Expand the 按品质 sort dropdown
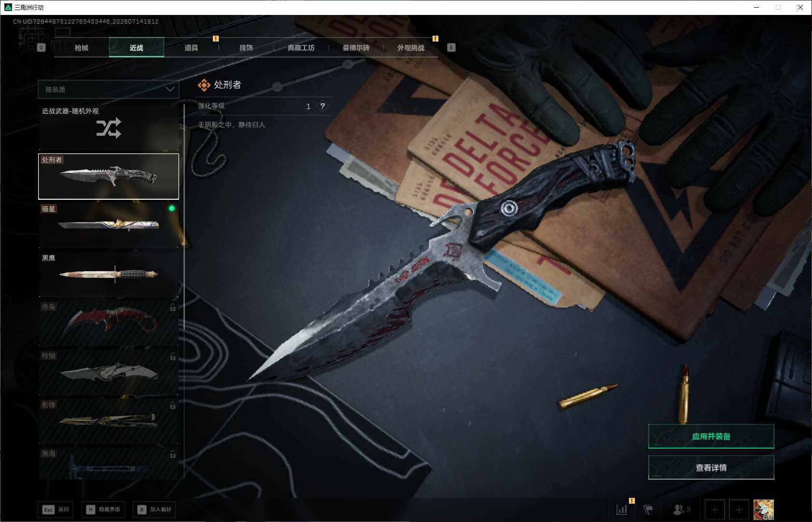The height and width of the screenshot is (522, 812). [109, 89]
